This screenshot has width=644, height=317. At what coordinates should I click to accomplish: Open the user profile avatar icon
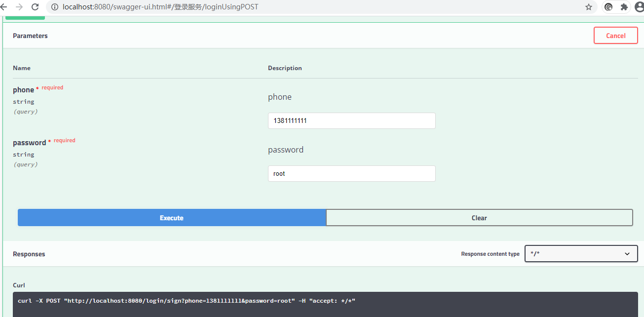(640, 7)
